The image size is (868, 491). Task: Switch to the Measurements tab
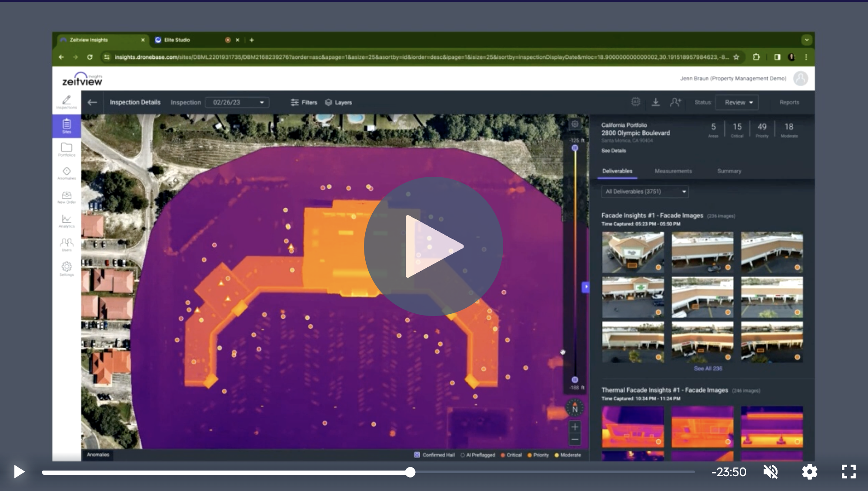673,171
